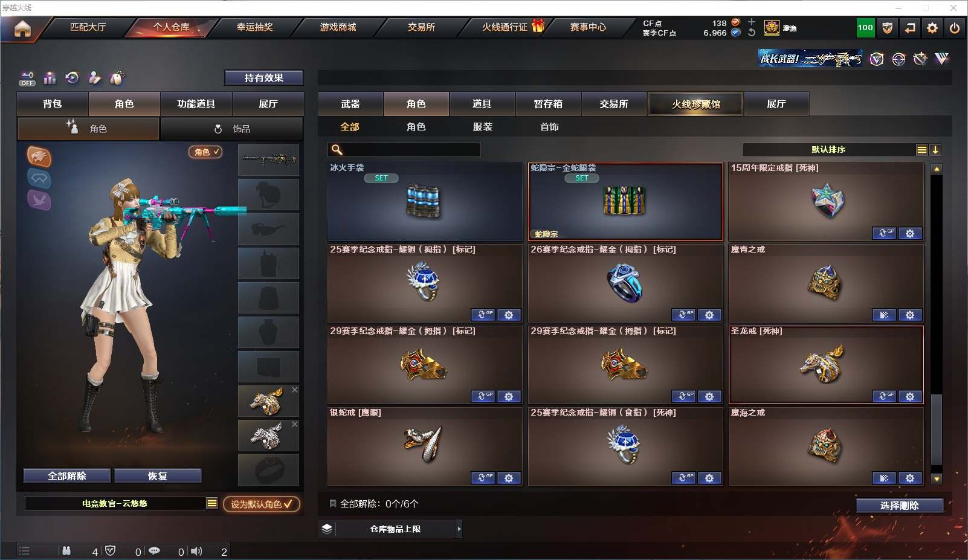Switch to the 火线珍藏馆 tab

[696, 104]
